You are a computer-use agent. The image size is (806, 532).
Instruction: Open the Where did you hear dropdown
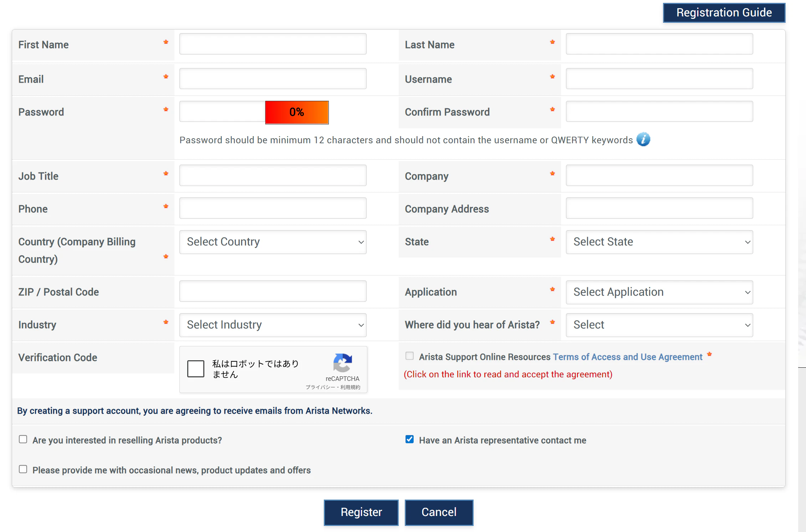point(659,325)
